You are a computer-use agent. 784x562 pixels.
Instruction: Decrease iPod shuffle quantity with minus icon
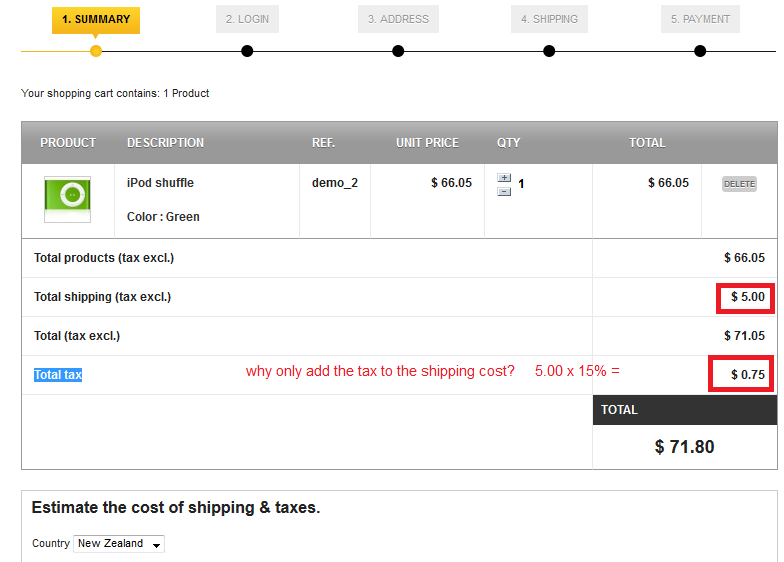(504, 190)
